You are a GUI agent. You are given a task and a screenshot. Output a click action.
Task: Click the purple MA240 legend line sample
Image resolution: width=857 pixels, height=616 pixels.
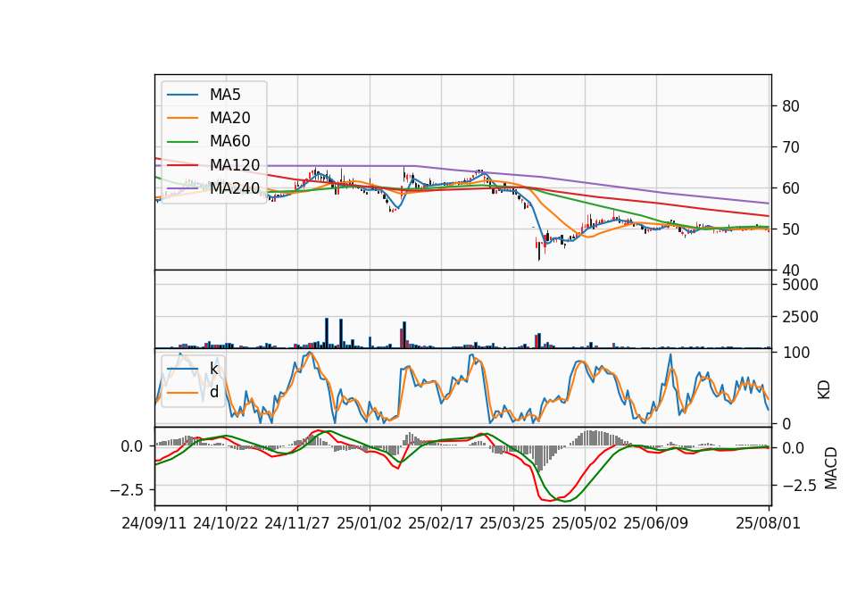[182, 189]
